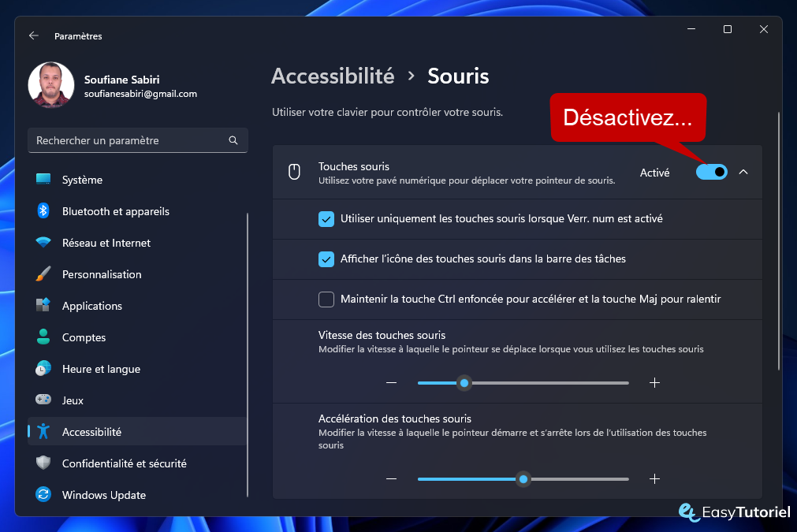Open Système settings
This screenshot has width=797, height=532.
(137, 180)
